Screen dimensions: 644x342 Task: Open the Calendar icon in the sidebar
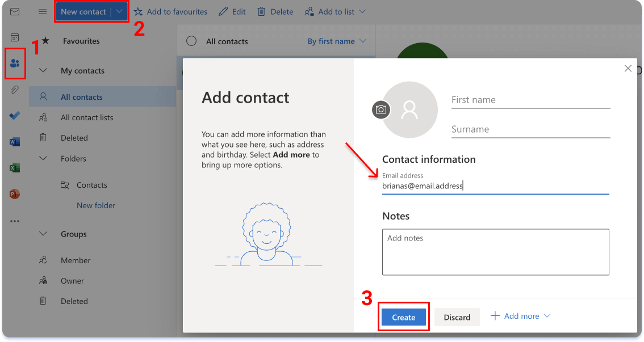14,36
